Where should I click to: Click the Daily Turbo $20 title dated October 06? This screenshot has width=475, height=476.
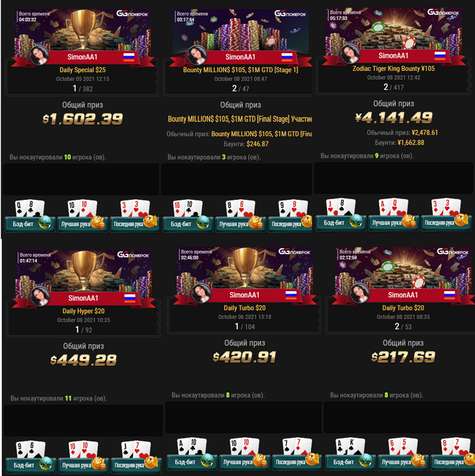click(245, 308)
